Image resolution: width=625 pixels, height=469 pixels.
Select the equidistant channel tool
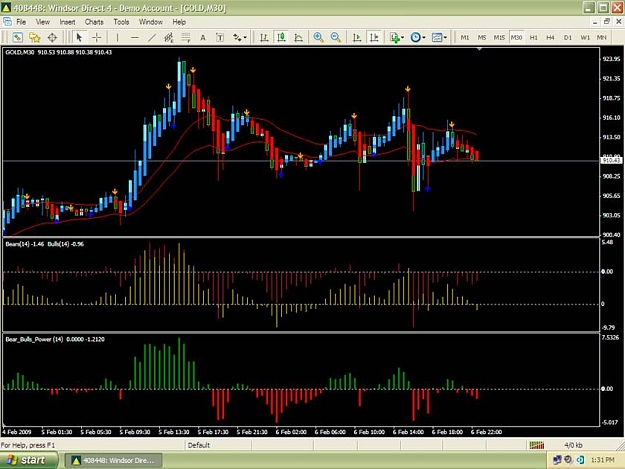tap(169, 37)
